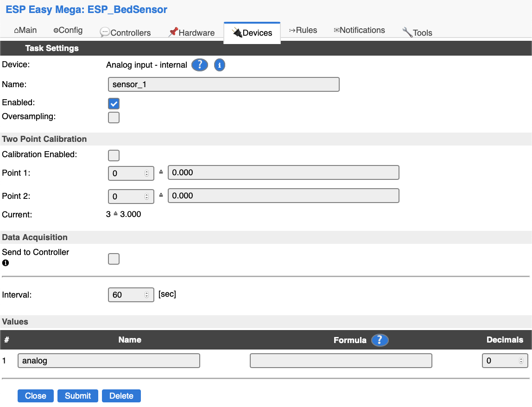Open the Config tab
The image size is (532, 407).
coord(68,30)
